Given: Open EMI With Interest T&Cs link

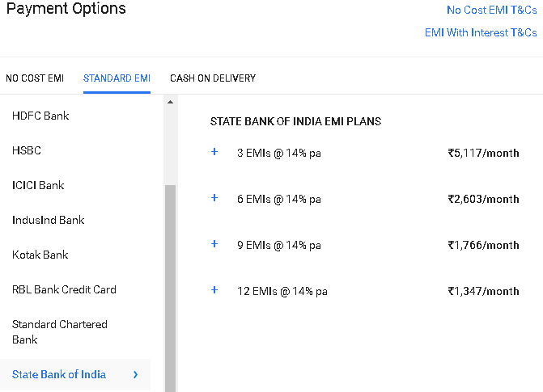Looking at the screenshot, I should [x=481, y=33].
